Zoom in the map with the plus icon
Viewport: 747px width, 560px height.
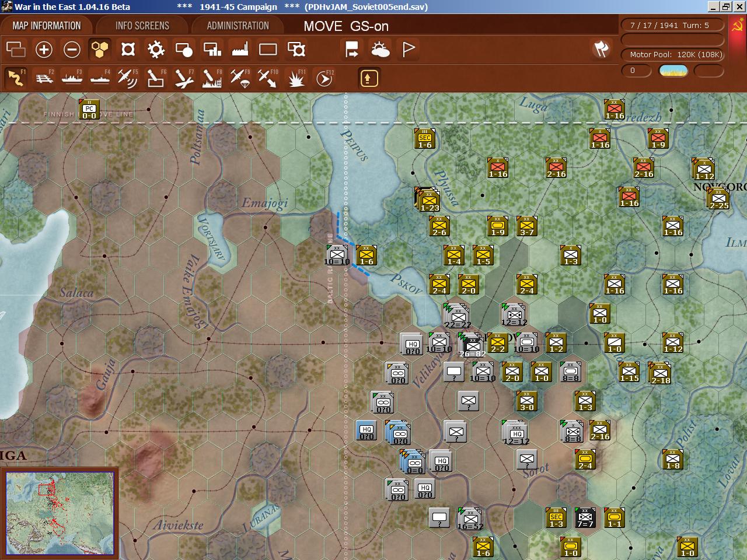(x=44, y=50)
